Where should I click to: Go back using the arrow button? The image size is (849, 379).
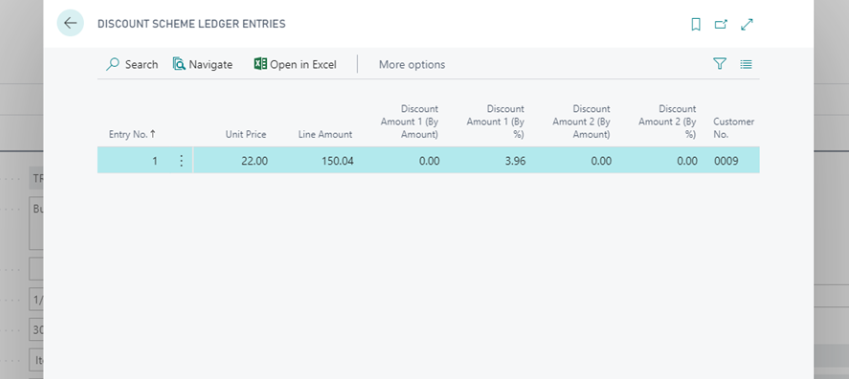(x=70, y=23)
